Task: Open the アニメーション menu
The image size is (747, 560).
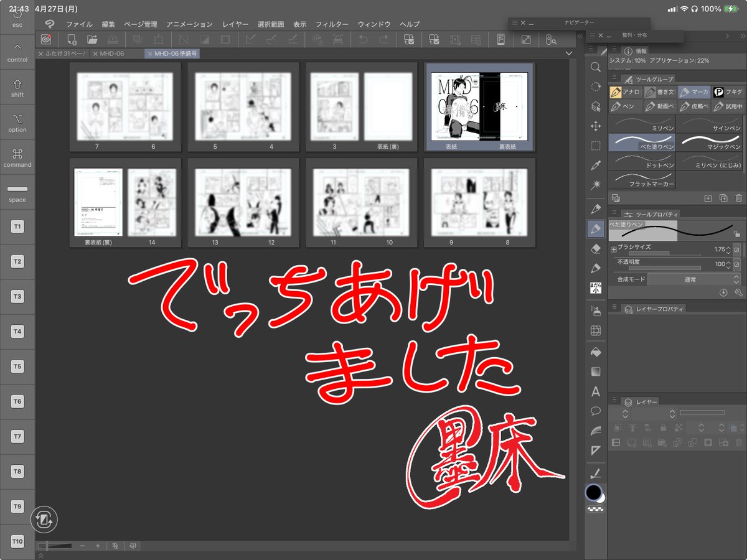Action: click(189, 24)
